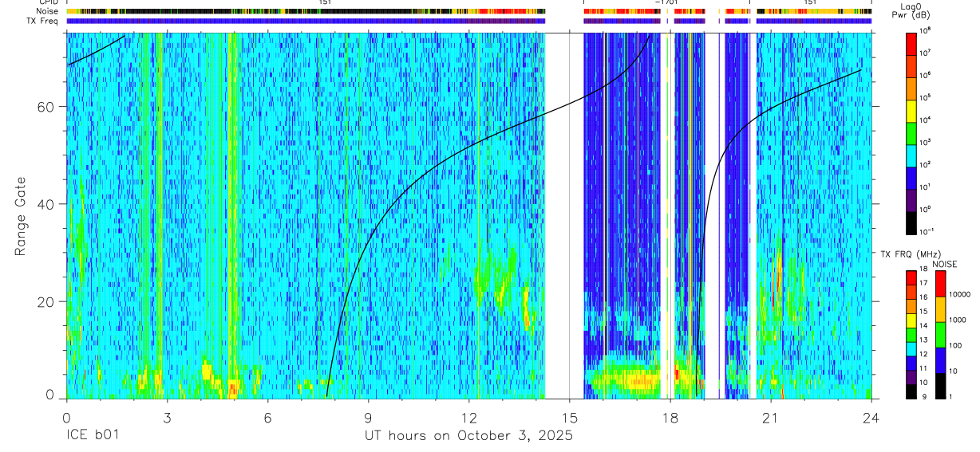This screenshot has width=980, height=452.
Task: Click the 'TX Freq' row label at top left
Action: (43, 21)
